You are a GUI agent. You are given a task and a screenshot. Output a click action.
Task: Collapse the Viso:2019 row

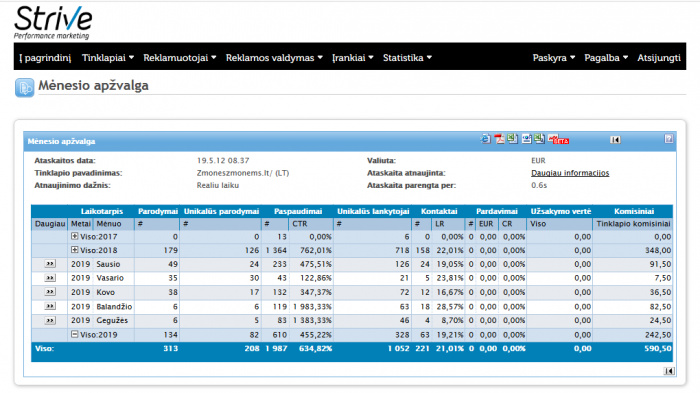(x=75, y=334)
